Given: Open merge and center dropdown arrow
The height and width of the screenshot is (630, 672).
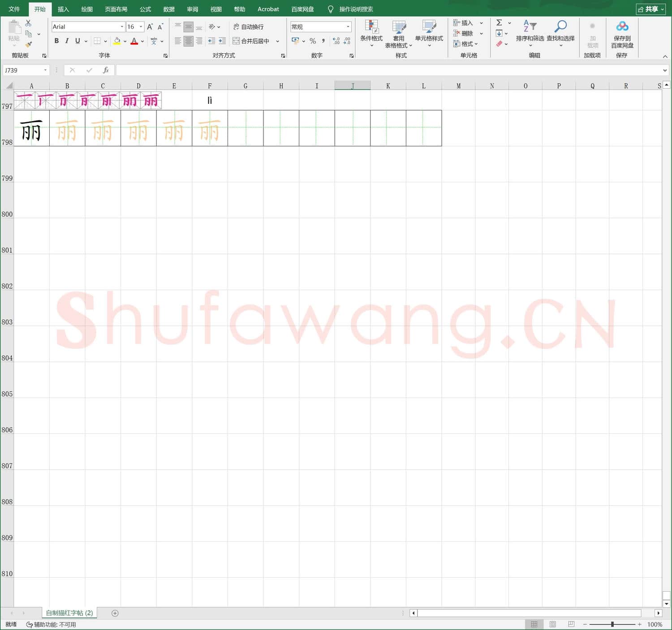Looking at the screenshot, I should click(x=278, y=41).
